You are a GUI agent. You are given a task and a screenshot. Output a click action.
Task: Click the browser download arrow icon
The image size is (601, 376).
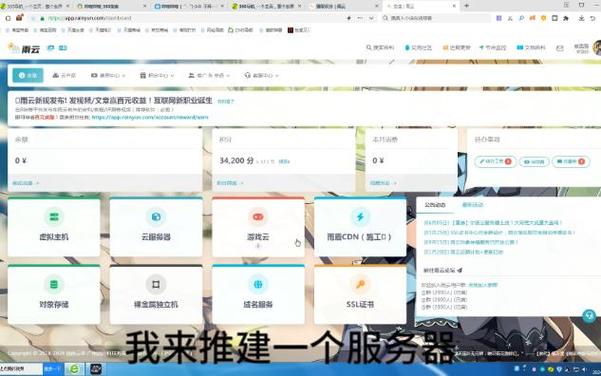point(581,18)
